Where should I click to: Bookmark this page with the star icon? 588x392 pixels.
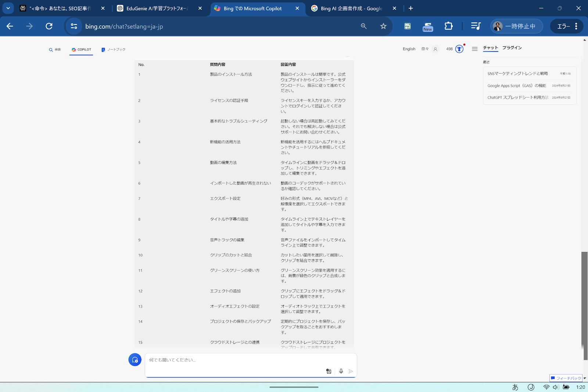(x=383, y=26)
